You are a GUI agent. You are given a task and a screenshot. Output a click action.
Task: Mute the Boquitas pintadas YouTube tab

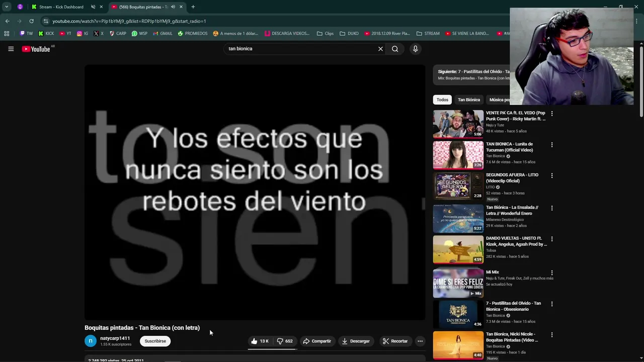point(173,7)
